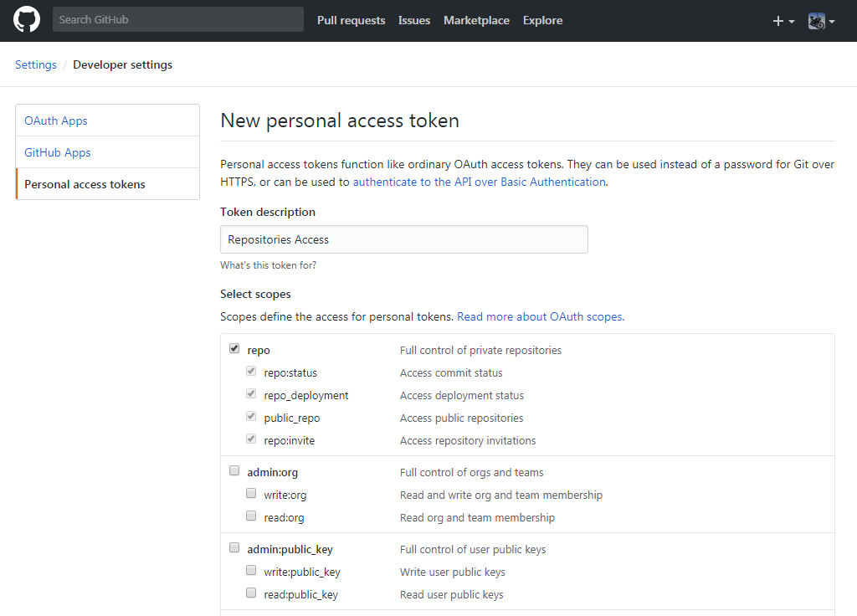Uncheck the repo scope checkbox
The height and width of the screenshot is (616, 857).
234,347
